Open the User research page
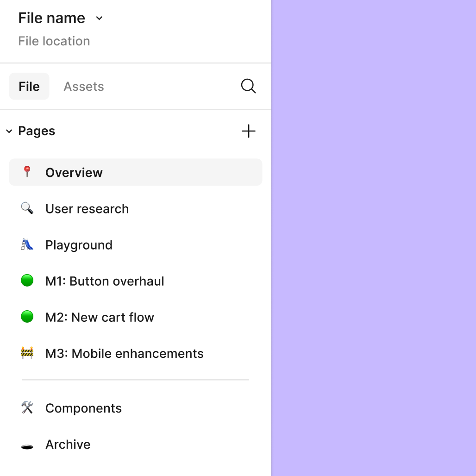Screen dimensions: 476x476 [x=87, y=208]
